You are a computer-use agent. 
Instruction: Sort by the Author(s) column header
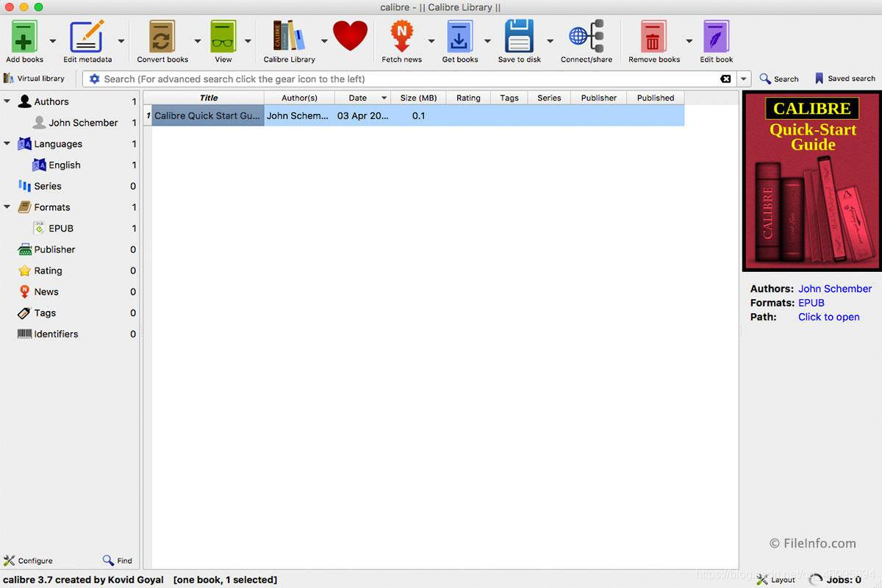coord(299,98)
